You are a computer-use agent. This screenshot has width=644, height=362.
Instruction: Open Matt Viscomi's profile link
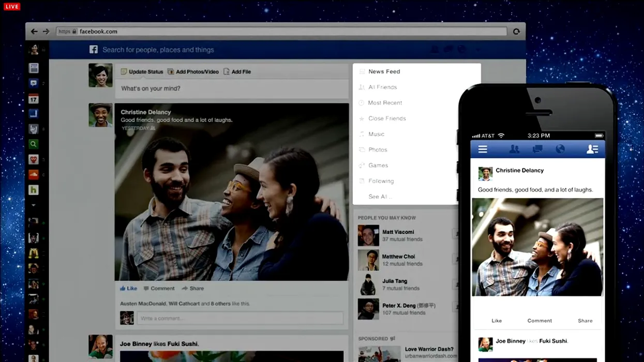[x=398, y=232]
